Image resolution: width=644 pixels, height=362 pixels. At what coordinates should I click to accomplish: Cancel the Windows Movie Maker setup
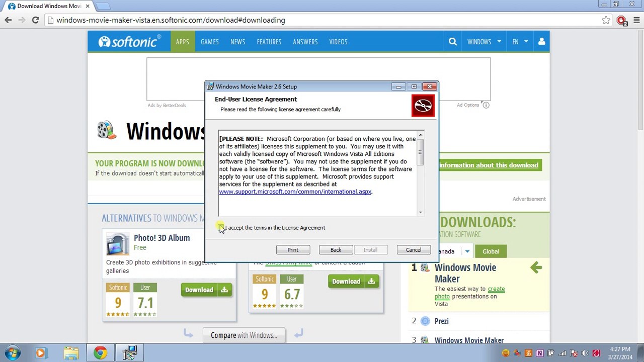[414, 250]
